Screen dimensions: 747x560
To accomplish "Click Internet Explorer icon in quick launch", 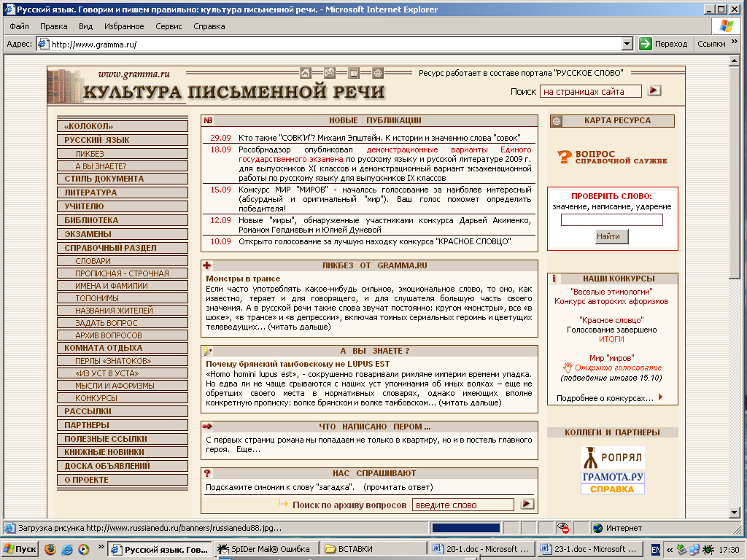I will [66, 549].
